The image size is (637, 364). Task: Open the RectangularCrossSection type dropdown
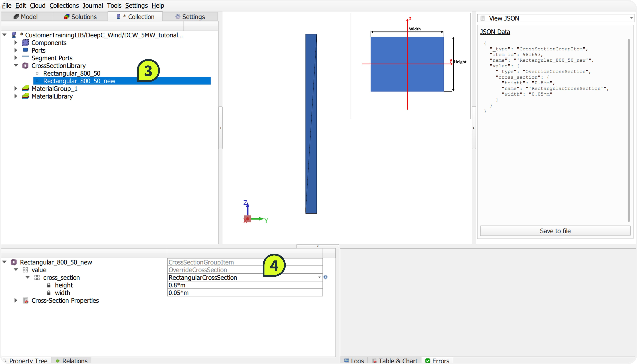coord(319,277)
